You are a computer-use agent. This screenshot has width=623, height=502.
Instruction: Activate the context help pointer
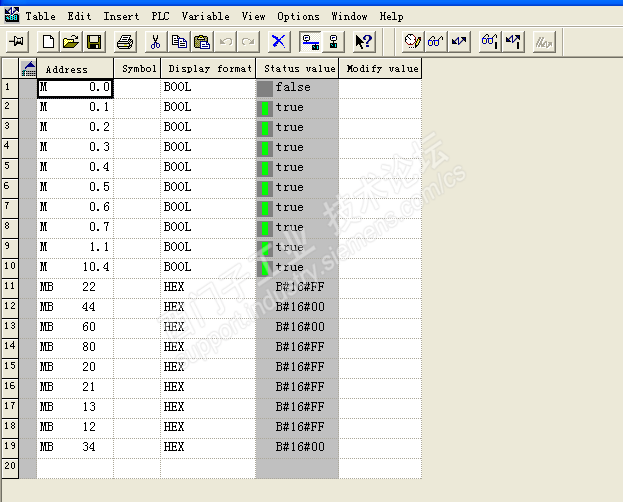[364, 41]
